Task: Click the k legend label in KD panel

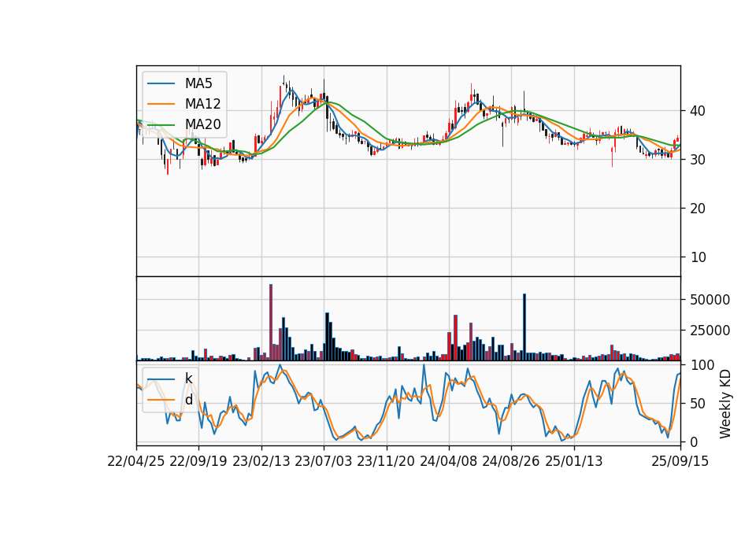Action: tap(188, 379)
